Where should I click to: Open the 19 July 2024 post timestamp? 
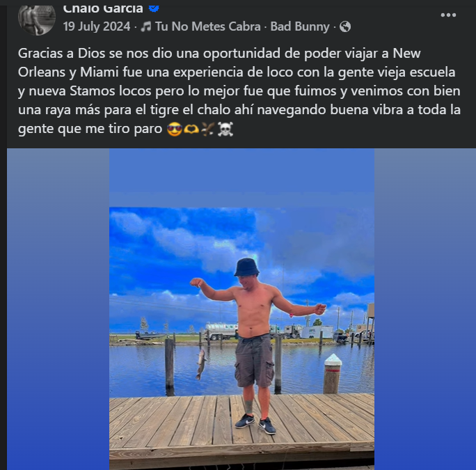pyautogui.click(x=97, y=26)
